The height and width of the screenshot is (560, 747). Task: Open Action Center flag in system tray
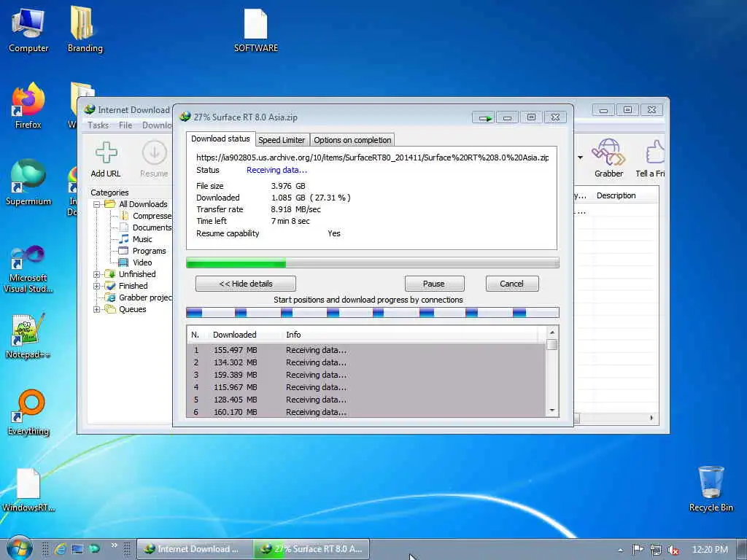[x=638, y=550]
